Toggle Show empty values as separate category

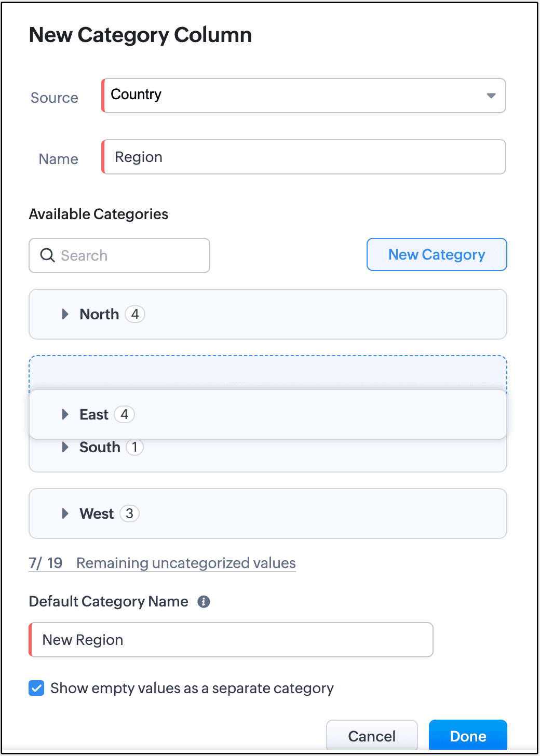click(36, 688)
